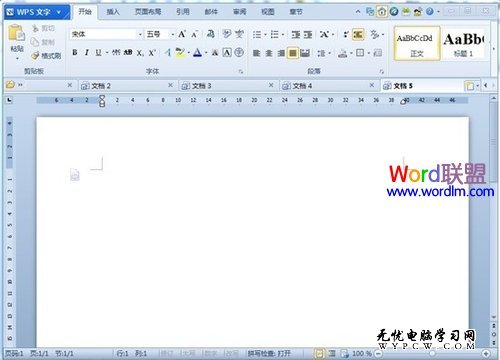500x360 pixels.
Task: Click the folder icon in document tab bar
Action: pos(10,85)
